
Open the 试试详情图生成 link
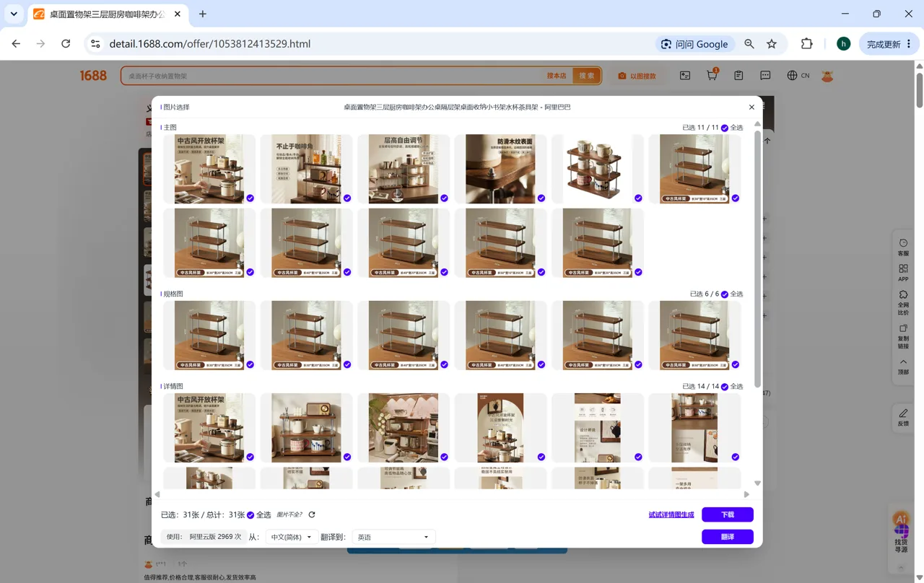pos(671,514)
